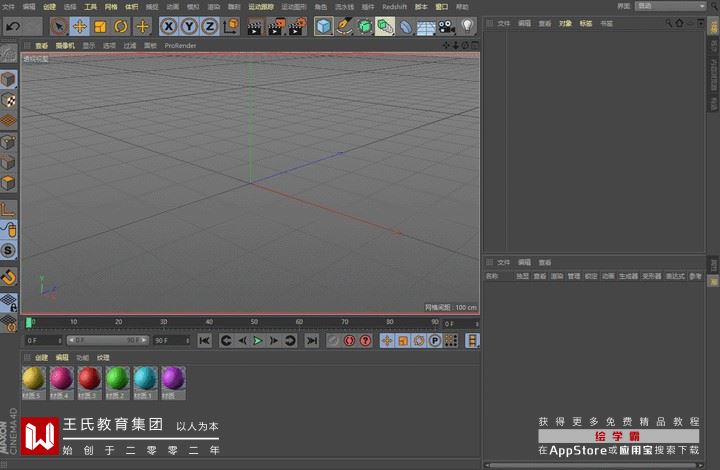Open the timeline film strip icon

pos(472,341)
